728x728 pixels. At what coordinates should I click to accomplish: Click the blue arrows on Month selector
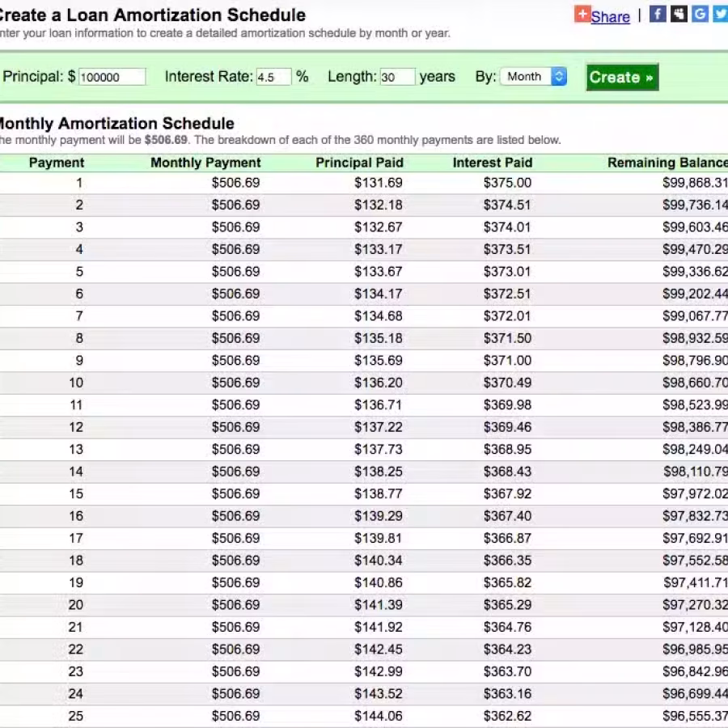[559, 77]
